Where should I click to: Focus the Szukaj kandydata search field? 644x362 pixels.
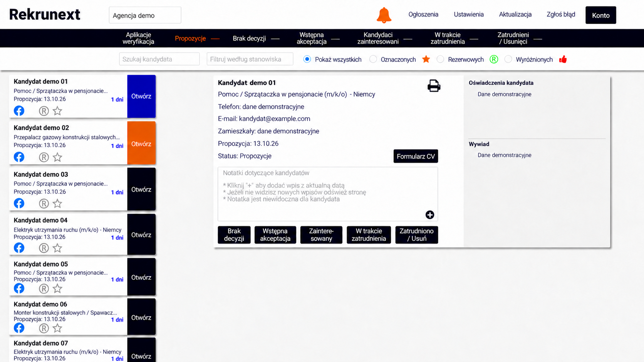click(x=159, y=59)
